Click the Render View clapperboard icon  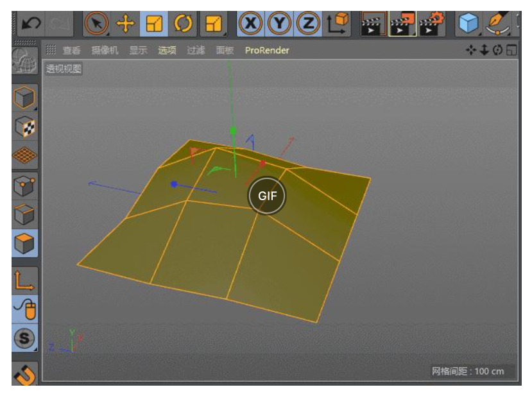tap(373, 24)
